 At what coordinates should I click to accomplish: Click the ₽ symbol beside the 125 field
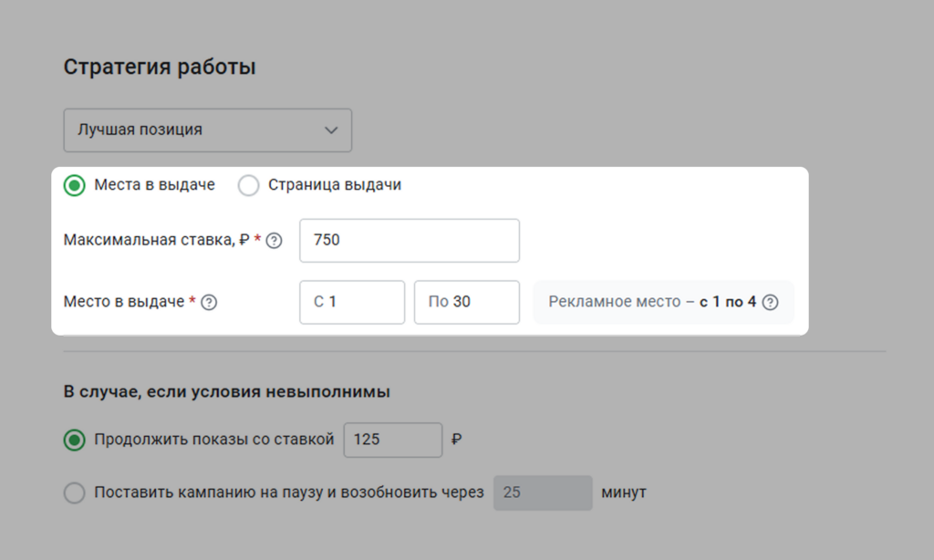(x=456, y=440)
